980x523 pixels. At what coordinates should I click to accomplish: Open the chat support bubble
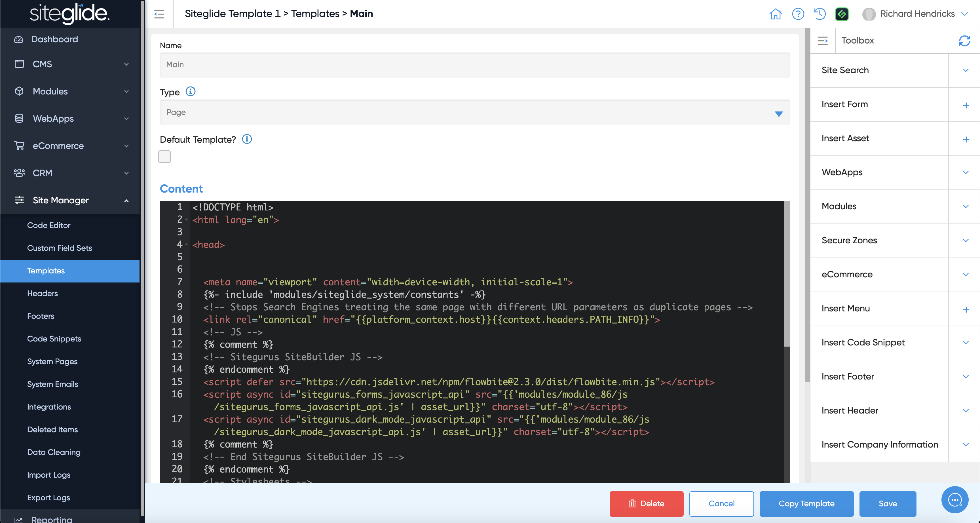[954, 500]
